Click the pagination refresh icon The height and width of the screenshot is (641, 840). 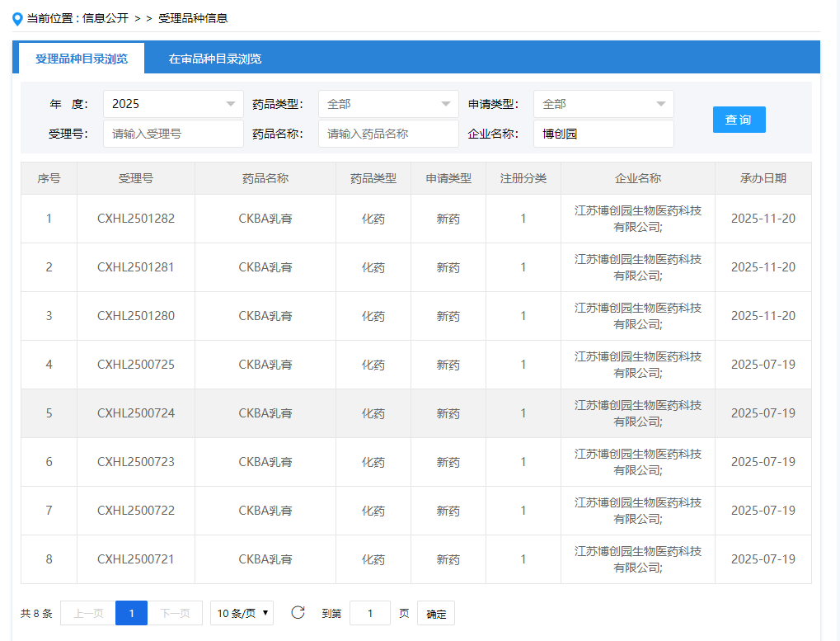point(298,613)
